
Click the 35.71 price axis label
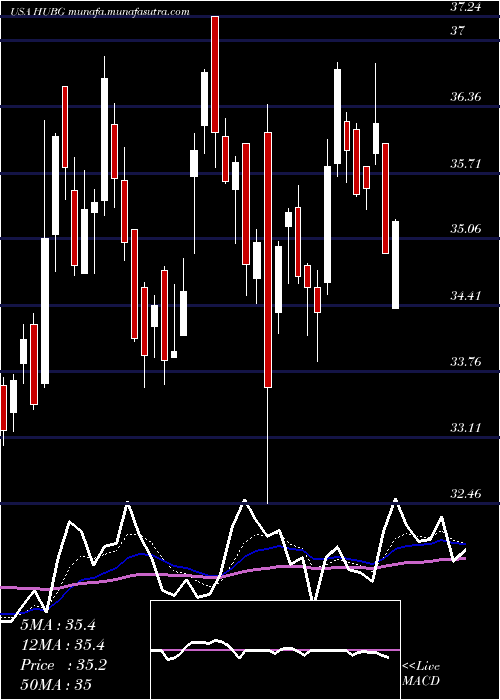[x=468, y=163]
